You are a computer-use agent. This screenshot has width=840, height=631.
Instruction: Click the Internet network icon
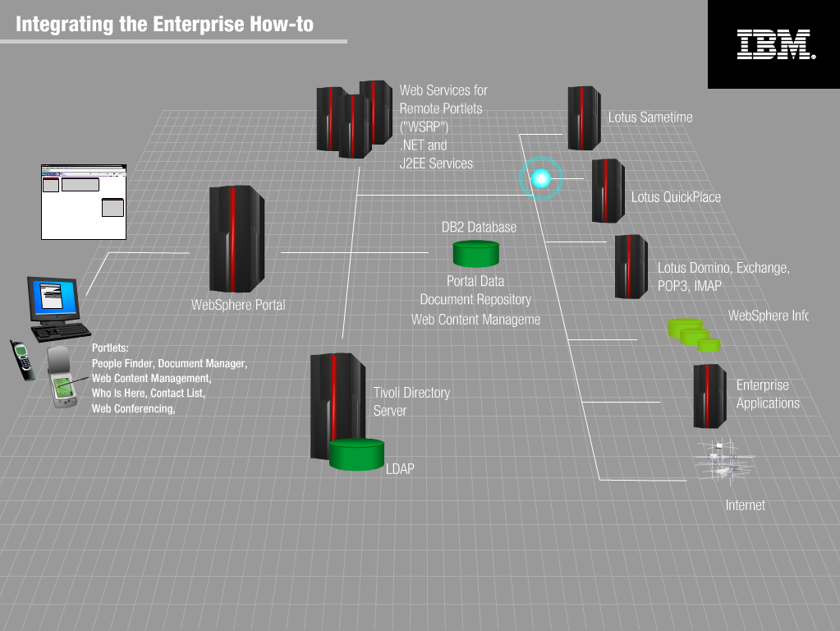pos(723,460)
